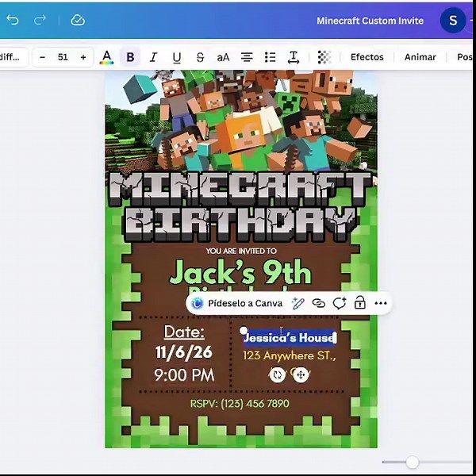The height and width of the screenshot is (476, 476).
Task: Click the Minecraft characters header image
Action: click(x=241, y=120)
